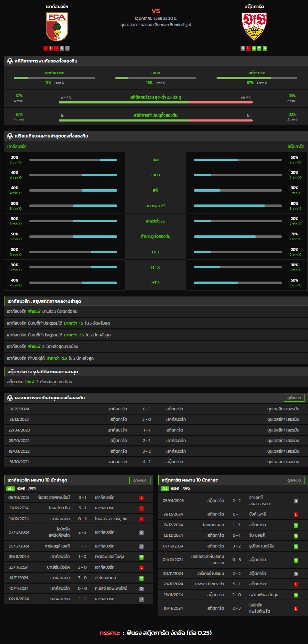The image size is (308, 644).
Task: Click D badge on 05/01/2025 Ajax Amsterdam row
Action: coord(296,501)
